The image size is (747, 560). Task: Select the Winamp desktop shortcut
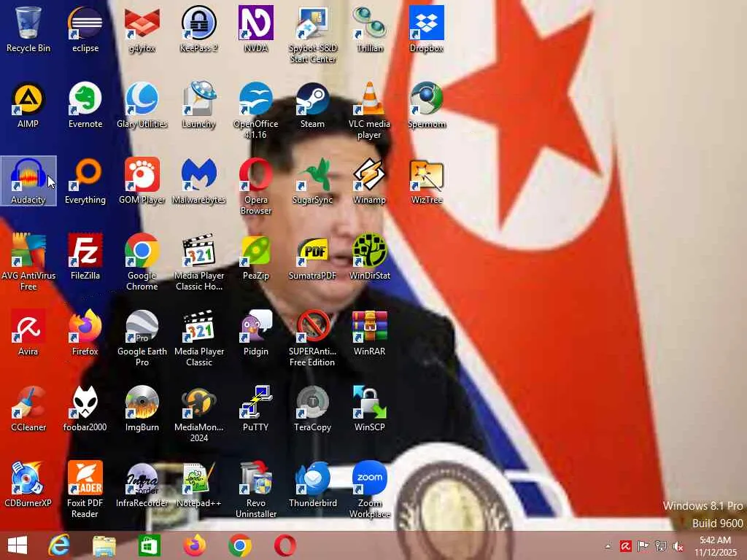point(370,181)
